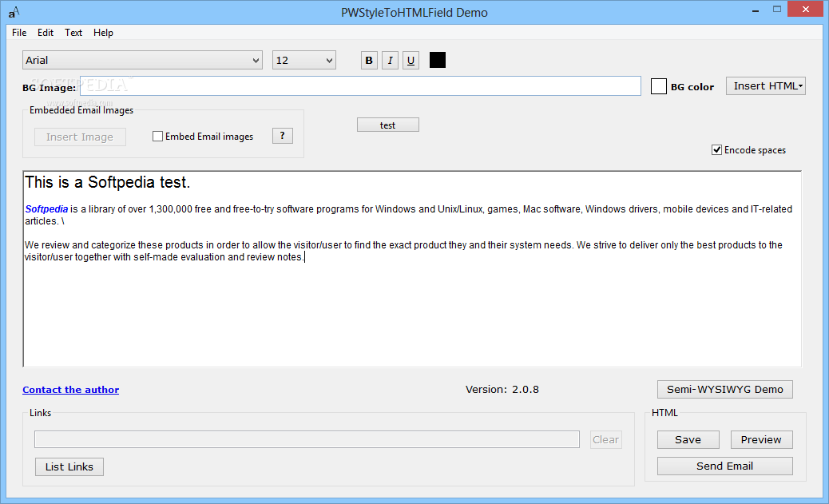Open the Arial font dropdown
Screen dimensions: 829x504
[x=142, y=60]
